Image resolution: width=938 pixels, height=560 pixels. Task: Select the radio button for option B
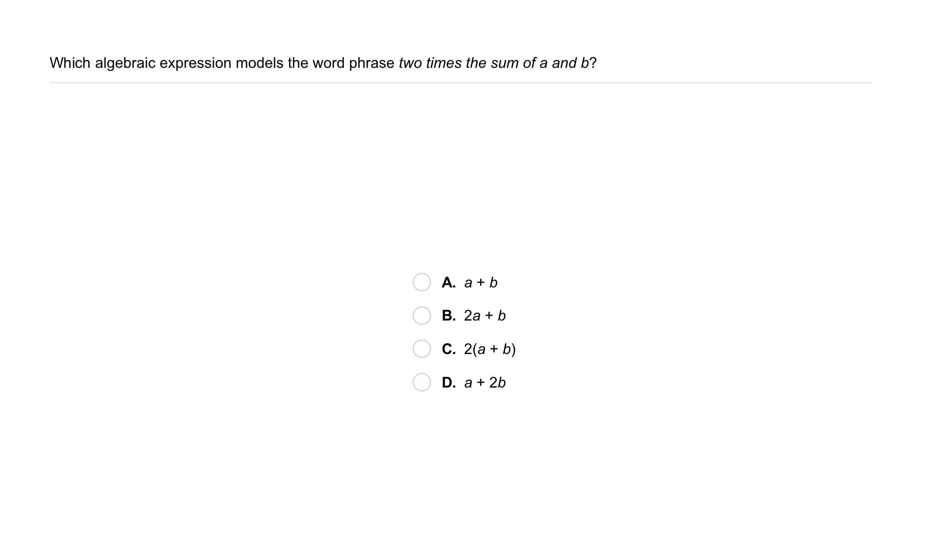tap(421, 316)
